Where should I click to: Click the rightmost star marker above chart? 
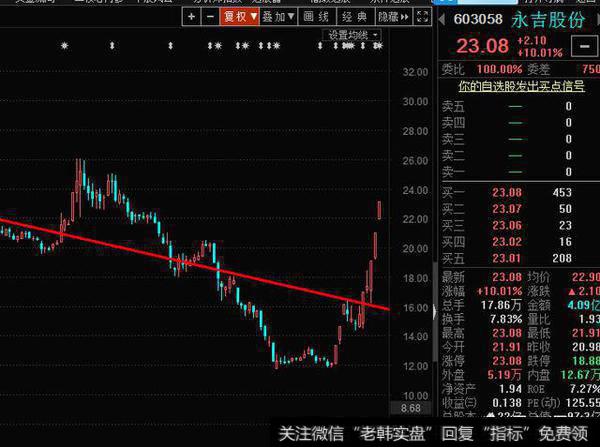378,47
